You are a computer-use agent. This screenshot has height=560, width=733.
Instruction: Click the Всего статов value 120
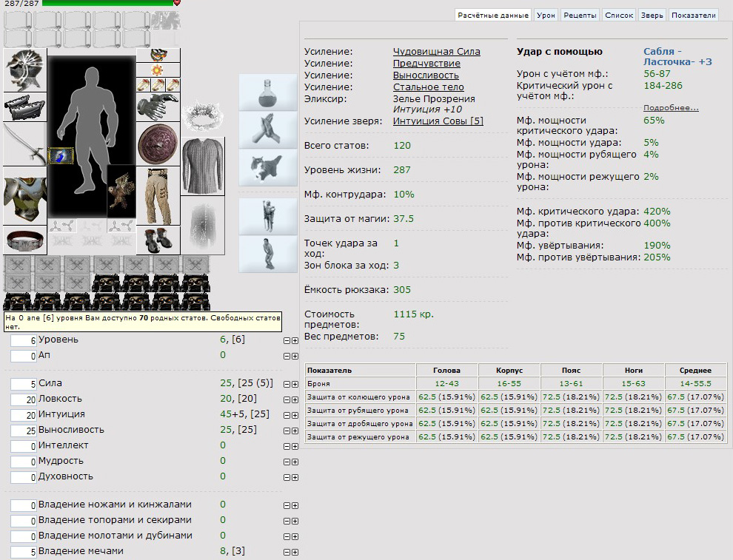[x=402, y=145]
